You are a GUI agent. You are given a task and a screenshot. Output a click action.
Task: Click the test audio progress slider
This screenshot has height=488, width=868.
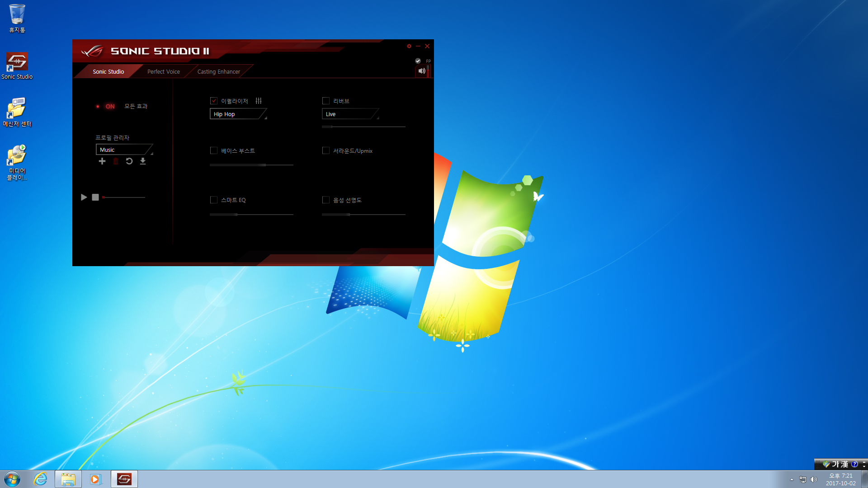(x=124, y=197)
